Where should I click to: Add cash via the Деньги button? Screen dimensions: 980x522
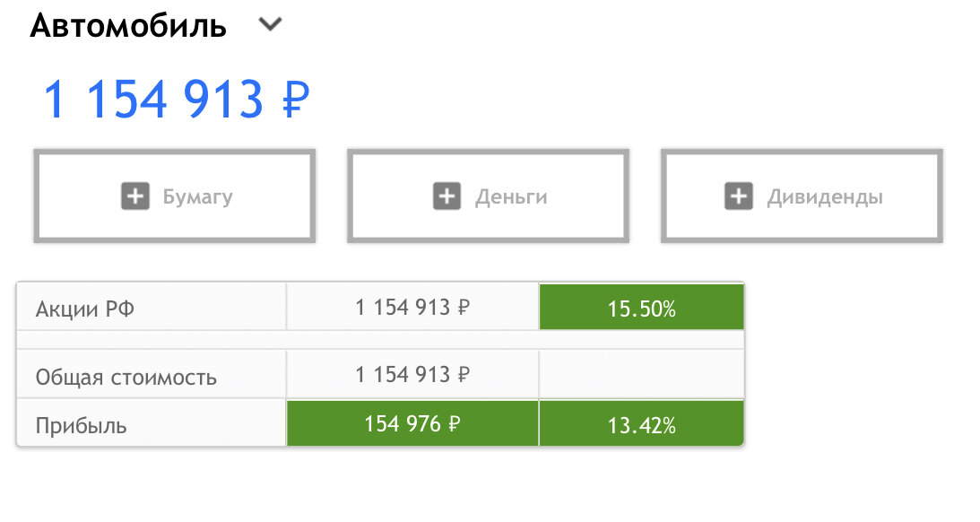488,196
